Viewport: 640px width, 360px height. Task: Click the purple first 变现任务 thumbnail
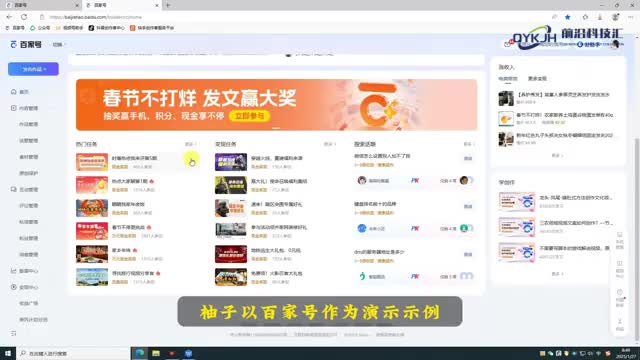(x=231, y=162)
